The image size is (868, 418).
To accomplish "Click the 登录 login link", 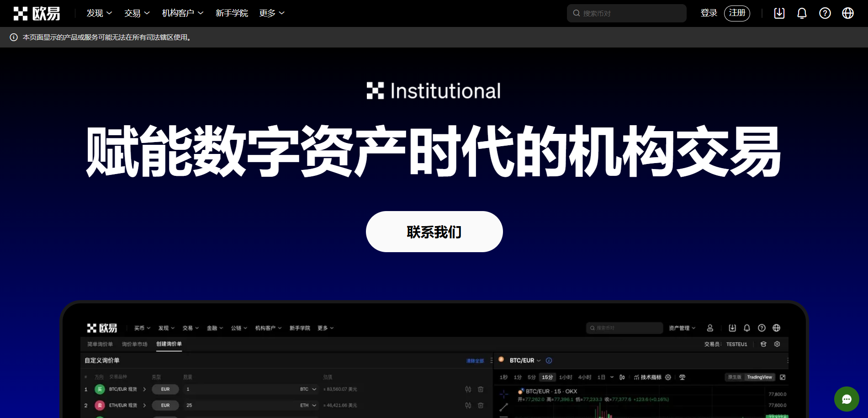I will point(709,13).
